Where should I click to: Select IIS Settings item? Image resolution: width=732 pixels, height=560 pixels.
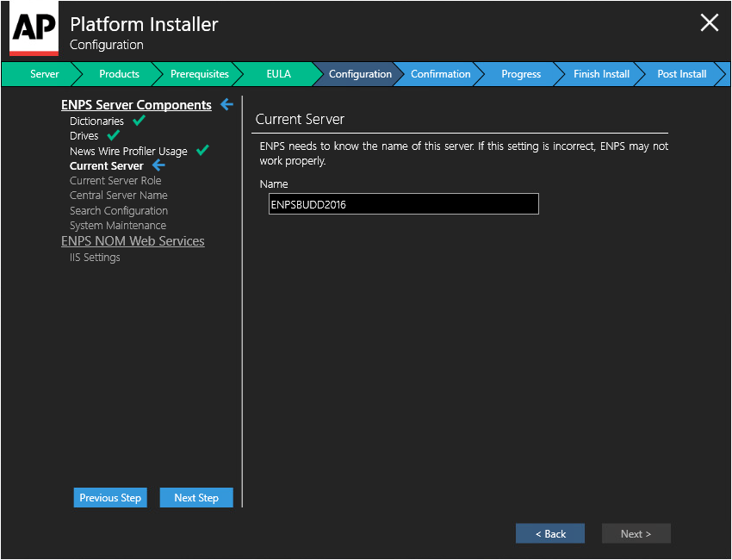click(95, 258)
